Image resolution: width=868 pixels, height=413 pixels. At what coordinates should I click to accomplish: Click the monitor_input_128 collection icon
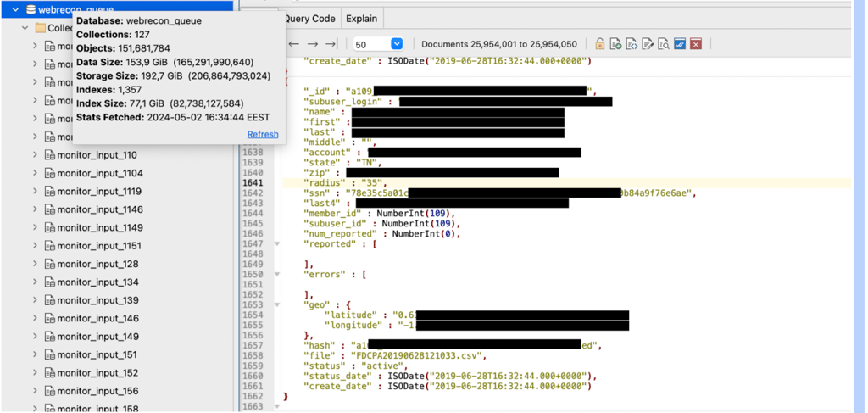[x=50, y=264]
